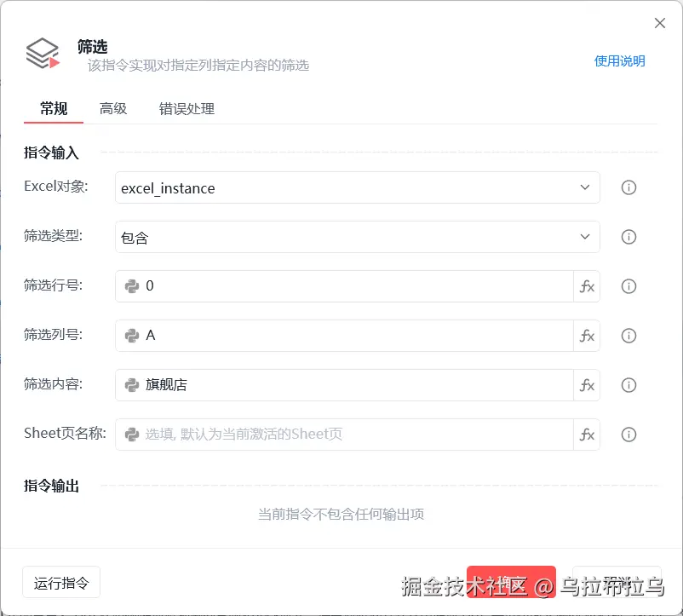Confirm with the red 确定 button
The image size is (683, 616).
point(511,581)
